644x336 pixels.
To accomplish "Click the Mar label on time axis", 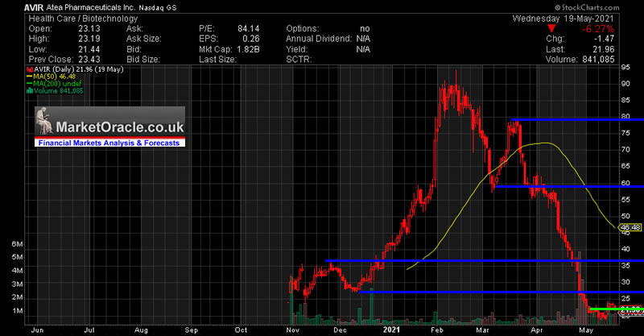I will tap(482, 330).
